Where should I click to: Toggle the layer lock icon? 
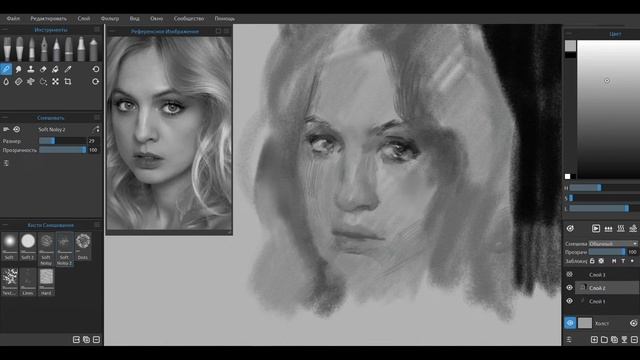pyautogui.click(x=592, y=261)
